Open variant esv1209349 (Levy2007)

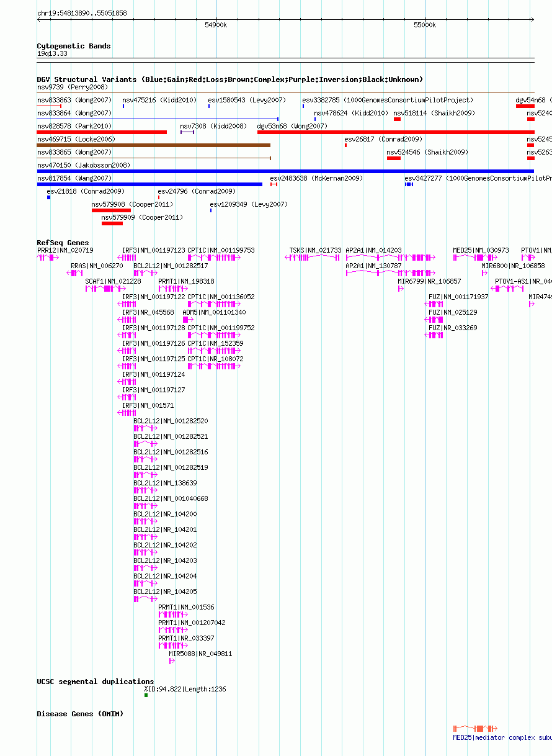pyautogui.click(x=249, y=204)
